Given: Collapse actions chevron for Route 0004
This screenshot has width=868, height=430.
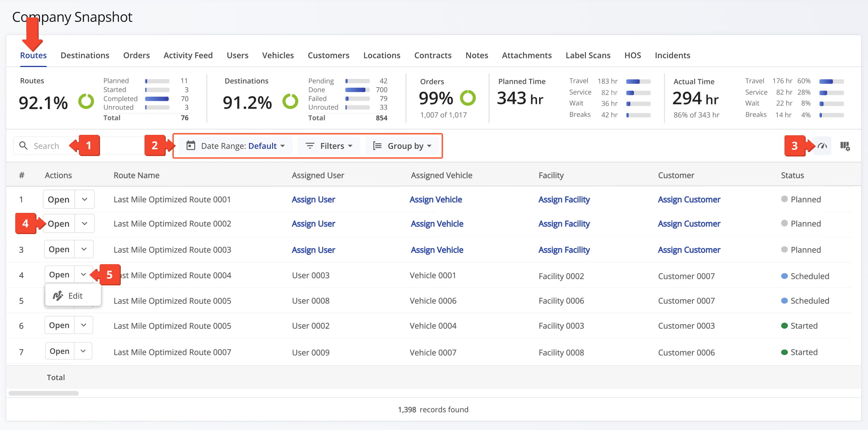Looking at the screenshot, I should pyautogui.click(x=83, y=274).
